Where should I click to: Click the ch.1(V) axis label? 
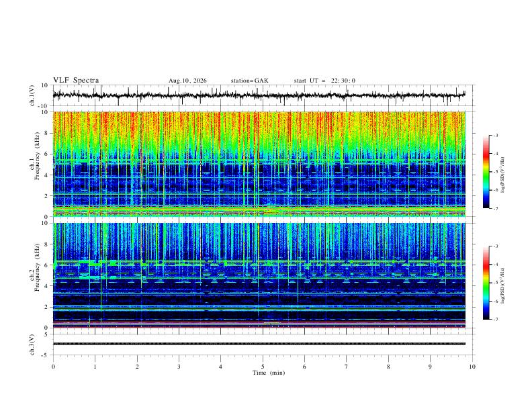pyautogui.click(x=32, y=95)
